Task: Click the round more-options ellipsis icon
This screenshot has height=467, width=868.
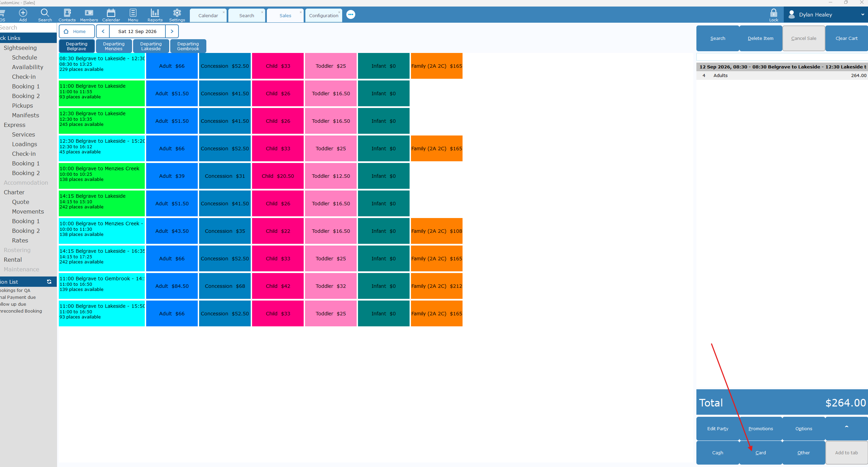Action: [x=350, y=15]
